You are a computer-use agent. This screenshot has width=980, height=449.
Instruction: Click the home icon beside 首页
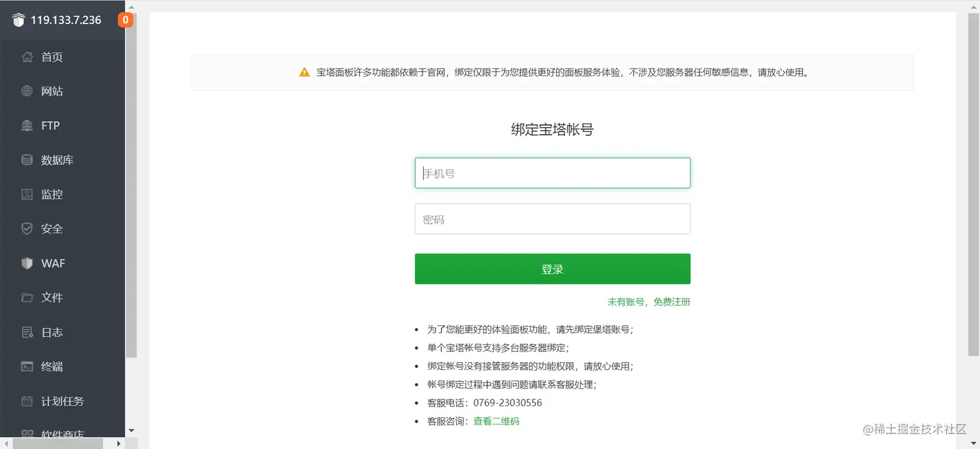tap(27, 57)
